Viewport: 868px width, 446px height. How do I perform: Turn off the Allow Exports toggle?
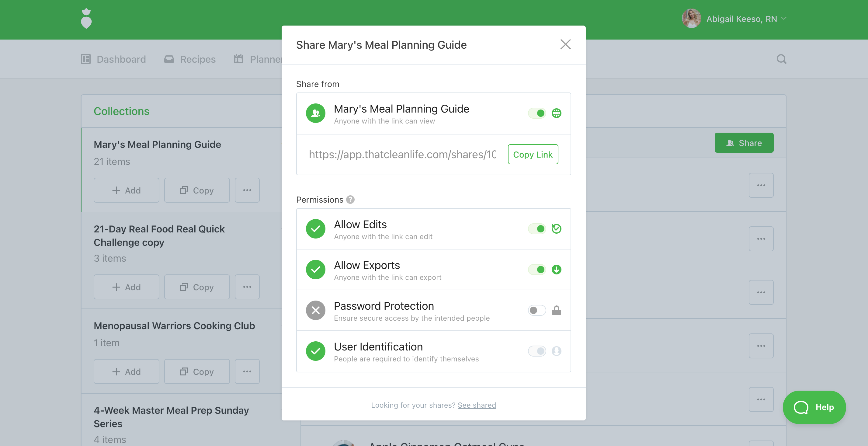click(537, 269)
